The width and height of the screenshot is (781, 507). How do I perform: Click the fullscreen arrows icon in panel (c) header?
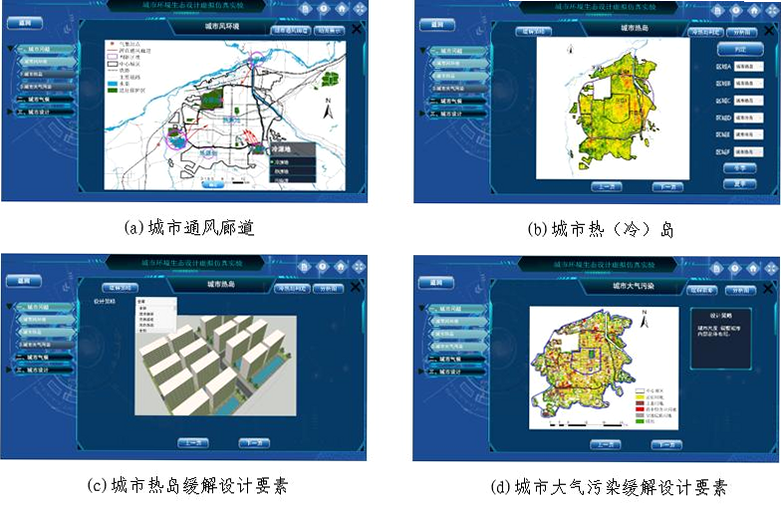pyautogui.click(x=359, y=266)
